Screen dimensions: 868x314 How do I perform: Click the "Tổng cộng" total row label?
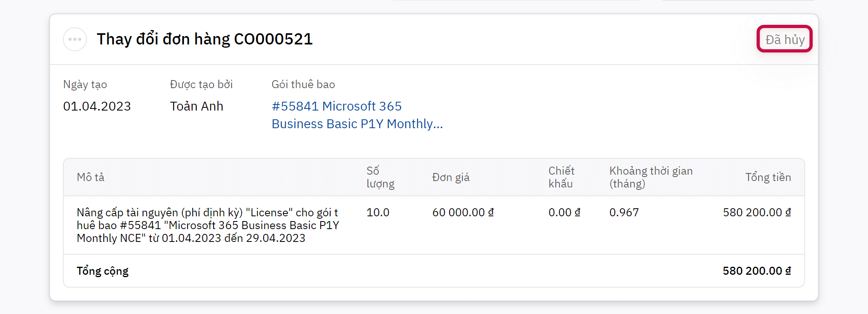(103, 271)
